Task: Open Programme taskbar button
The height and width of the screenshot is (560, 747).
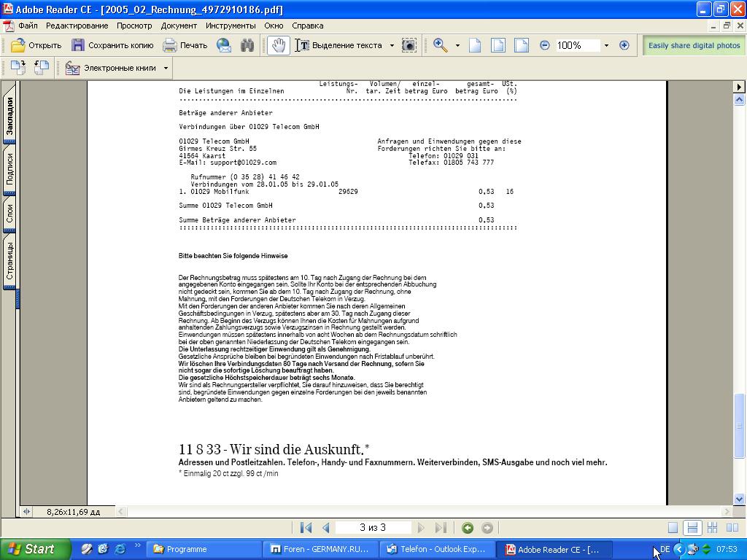Action: point(203,549)
